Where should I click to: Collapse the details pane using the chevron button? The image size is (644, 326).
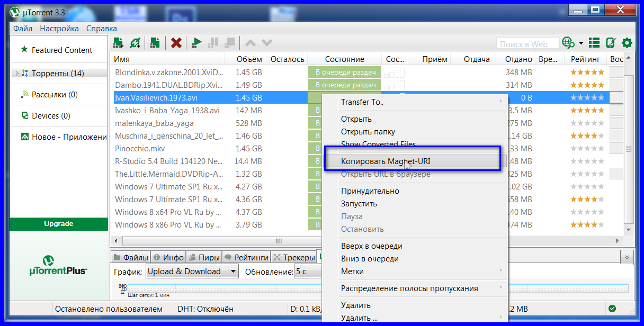(627, 257)
